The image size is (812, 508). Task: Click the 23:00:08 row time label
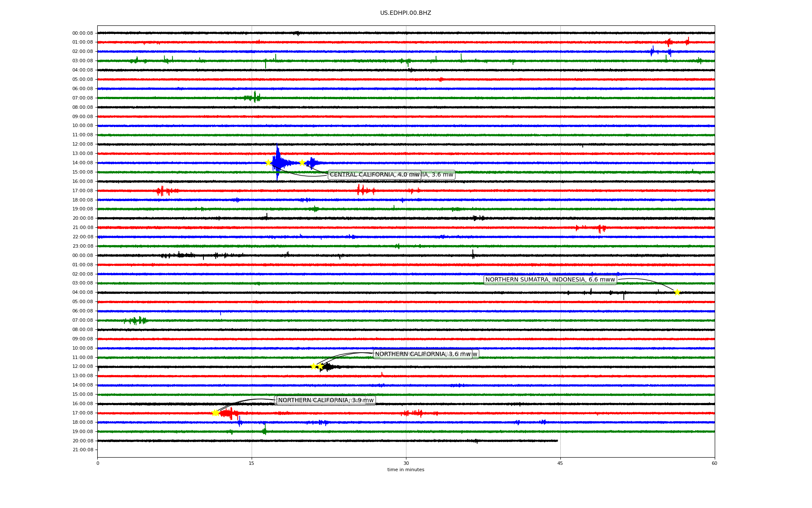click(82, 246)
